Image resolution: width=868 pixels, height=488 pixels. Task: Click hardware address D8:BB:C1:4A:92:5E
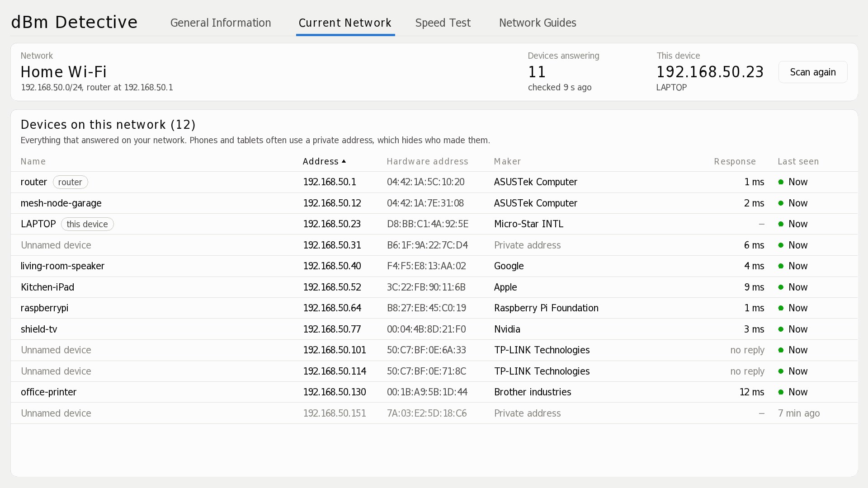[x=427, y=224]
